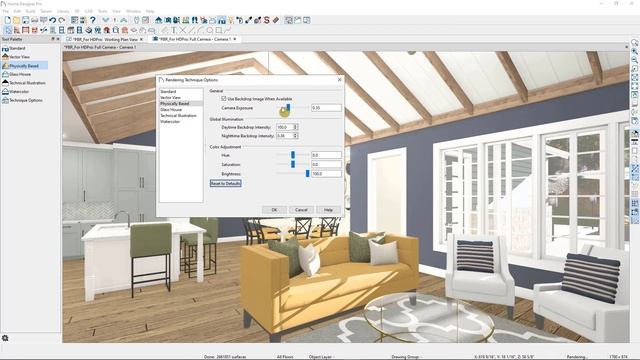Click the Hue slider handle
Image resolution: width=640 pixels, height=360 pixels.
point(293,155)
